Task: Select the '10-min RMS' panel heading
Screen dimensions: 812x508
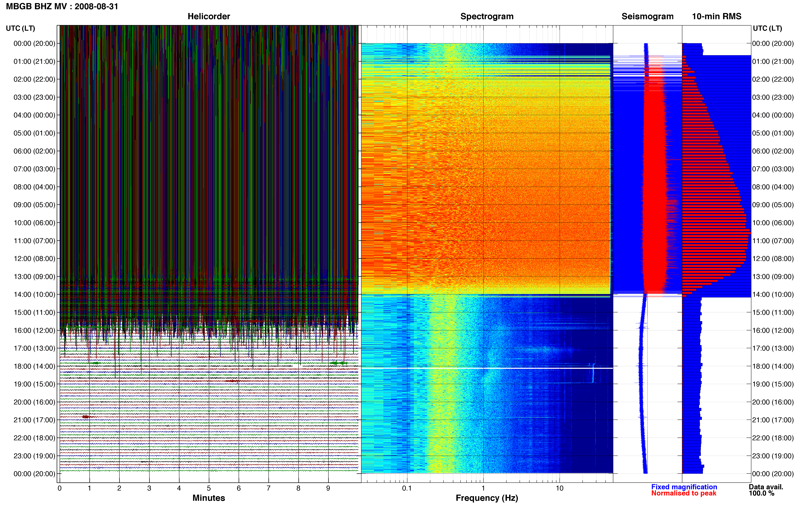Action: (x=717, y=16)
